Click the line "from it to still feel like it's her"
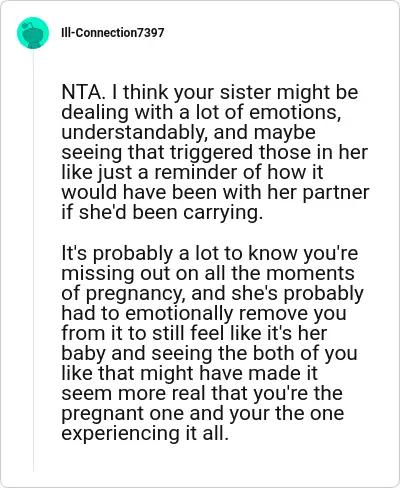The width and height of the screenshot is (400, 488). click(194, 333)
